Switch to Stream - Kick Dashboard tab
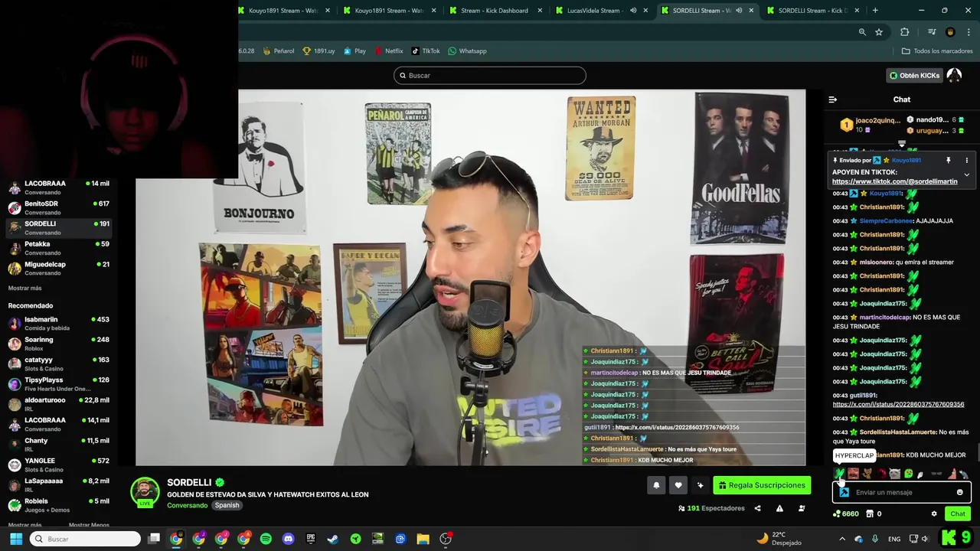This screenshot has width=980, height=551. (x=494, y=11)
